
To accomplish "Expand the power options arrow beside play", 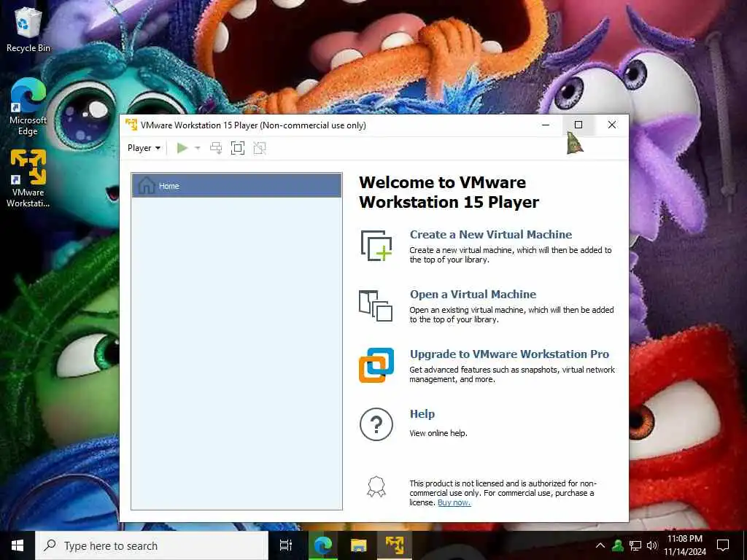I will [x=197, y=148].
